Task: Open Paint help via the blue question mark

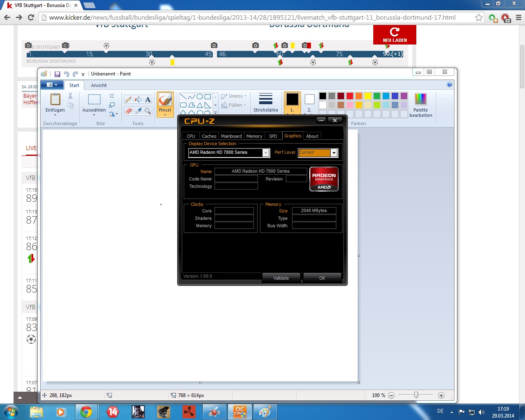Action: [x=450, y=85]
